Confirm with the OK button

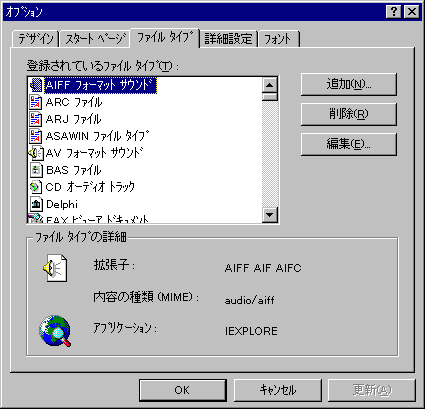coord(182,390)
